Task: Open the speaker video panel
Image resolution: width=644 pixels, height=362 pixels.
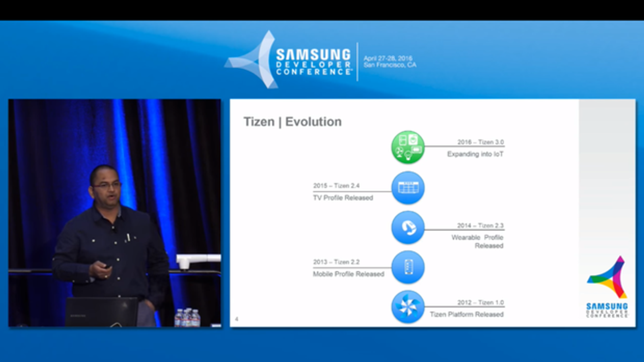Action: (115, 213)
